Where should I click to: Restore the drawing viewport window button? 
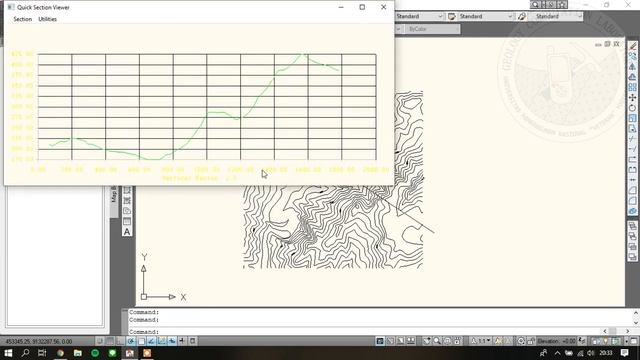pyautogui.click(x=607, y=44)
